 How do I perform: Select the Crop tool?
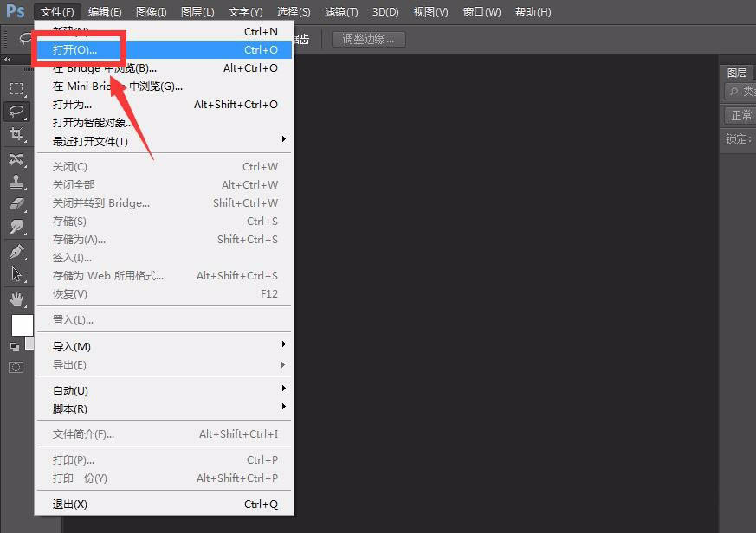click(x=16, y=133)
